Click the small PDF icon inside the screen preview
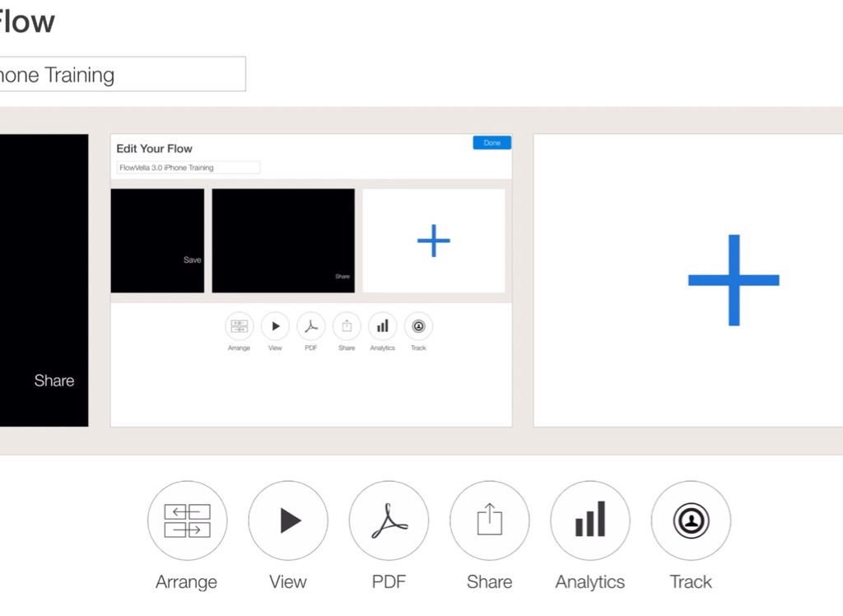Screen dimensions: 843x616 coord(311,326)
